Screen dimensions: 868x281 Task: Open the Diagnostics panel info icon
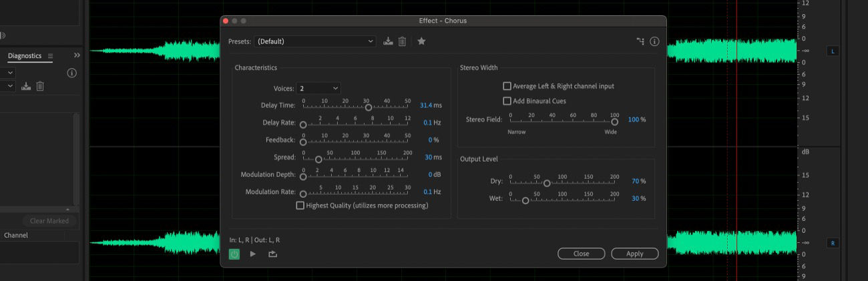click(x=71, y=73)
